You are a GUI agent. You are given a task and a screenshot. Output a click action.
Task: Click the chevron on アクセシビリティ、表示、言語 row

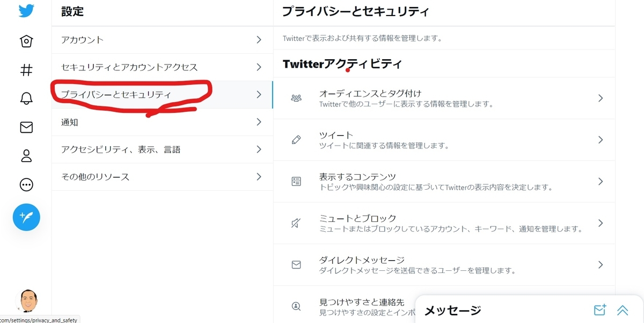[259, 149]
